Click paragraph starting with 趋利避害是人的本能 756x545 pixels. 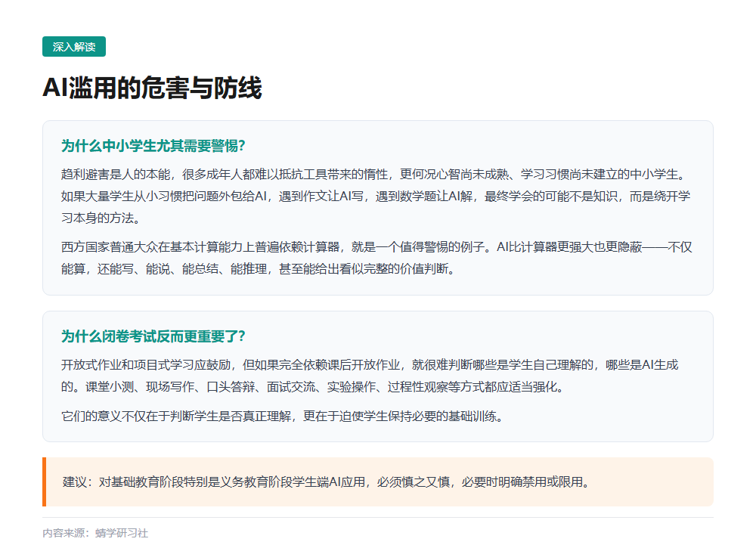coord(376,196)
